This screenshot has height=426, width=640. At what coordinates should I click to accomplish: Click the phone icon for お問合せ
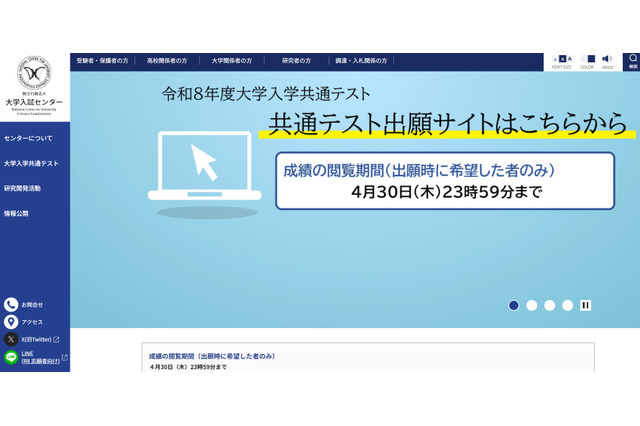11,304
